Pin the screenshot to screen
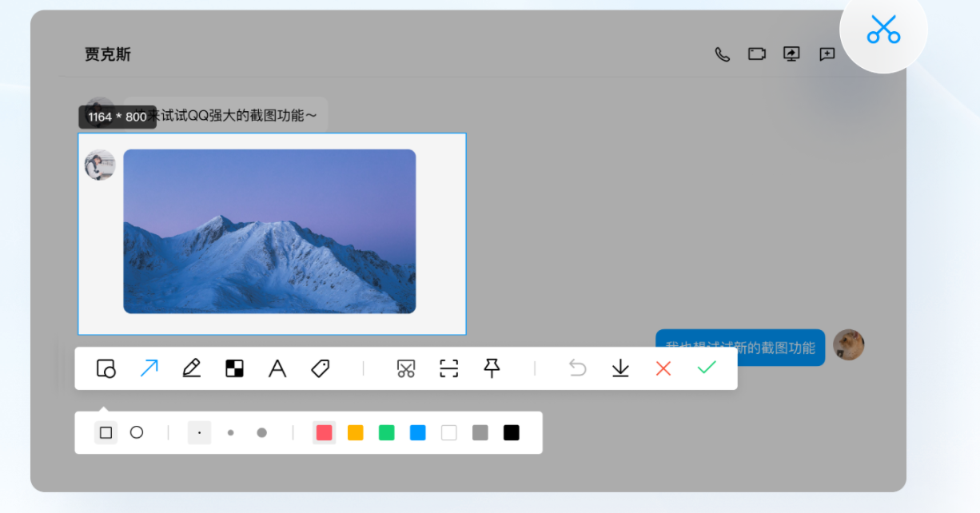This screenshot has width=980, height=513. (x=492, y=368)
